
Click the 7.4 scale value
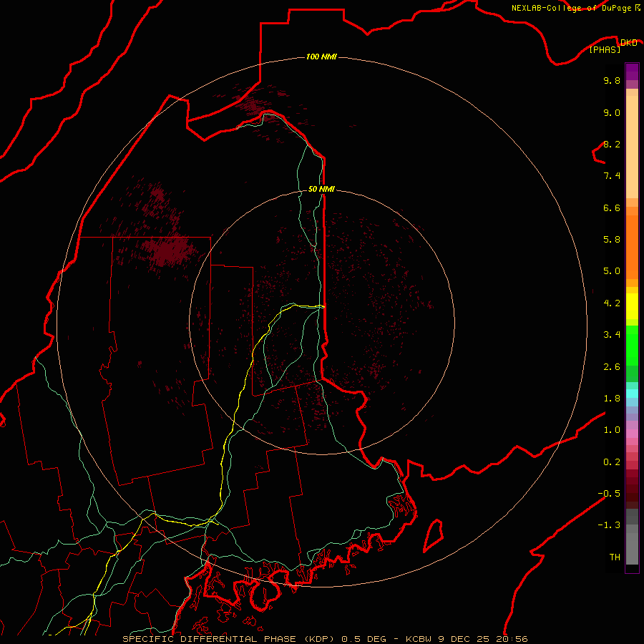612,176
